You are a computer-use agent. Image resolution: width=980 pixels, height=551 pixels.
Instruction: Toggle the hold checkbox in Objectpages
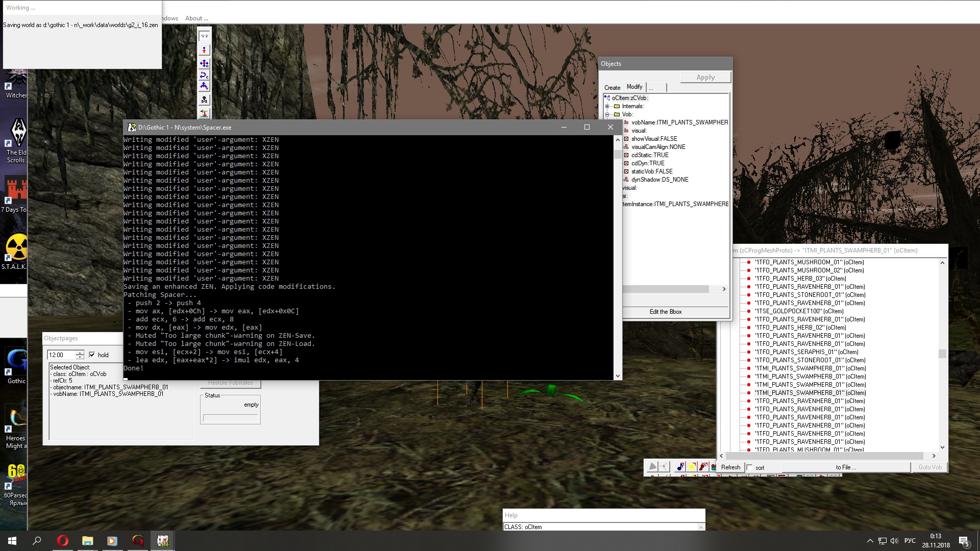[x=92, y=355]
